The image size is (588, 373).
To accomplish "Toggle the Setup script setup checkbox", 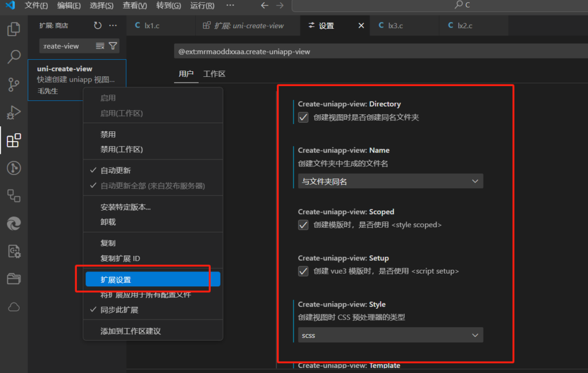I will point(303,271).
